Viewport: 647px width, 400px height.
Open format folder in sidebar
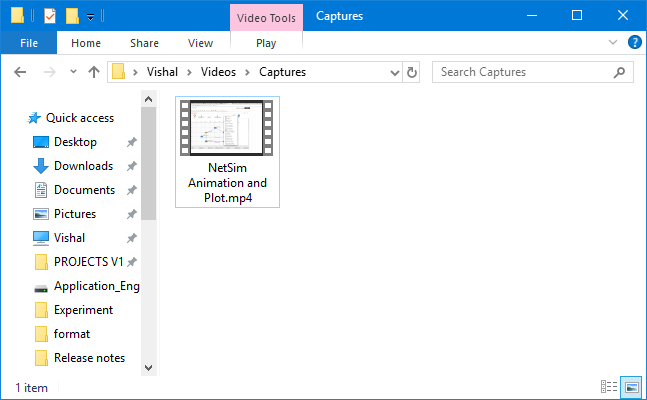71,334
